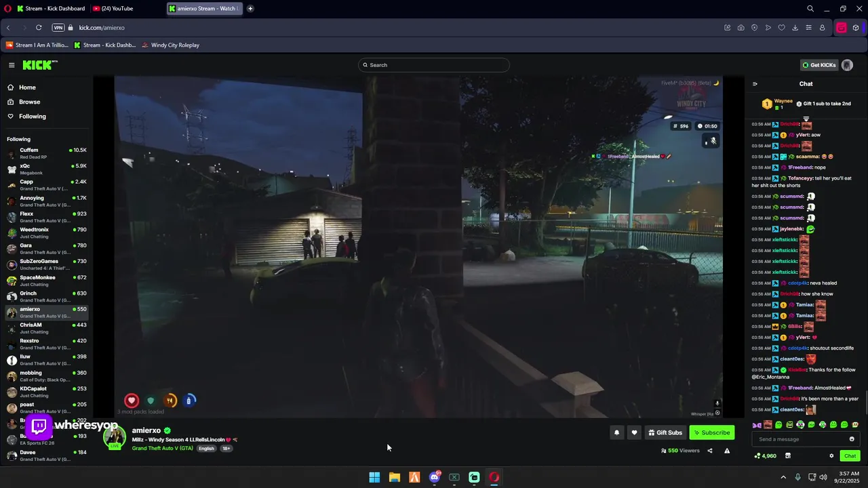Click the Send a message field
The image size is (868, 488).
click(800, 439)
